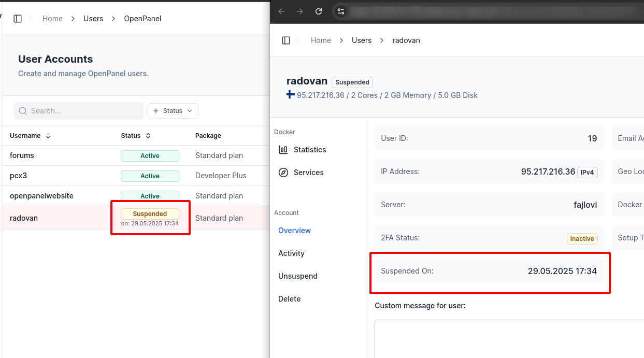This screenshot has height=358, width=644.
Task: Click User ID value 19
Action: [x=592, y=138]
